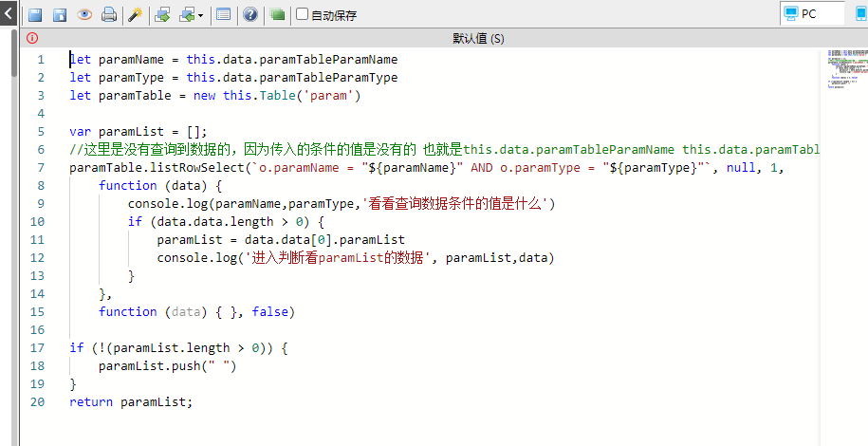Viewport: 868px width, 446px height.
Task: Click the string '看看查询数据条件的值是什么'
Action: coord(454,203)
